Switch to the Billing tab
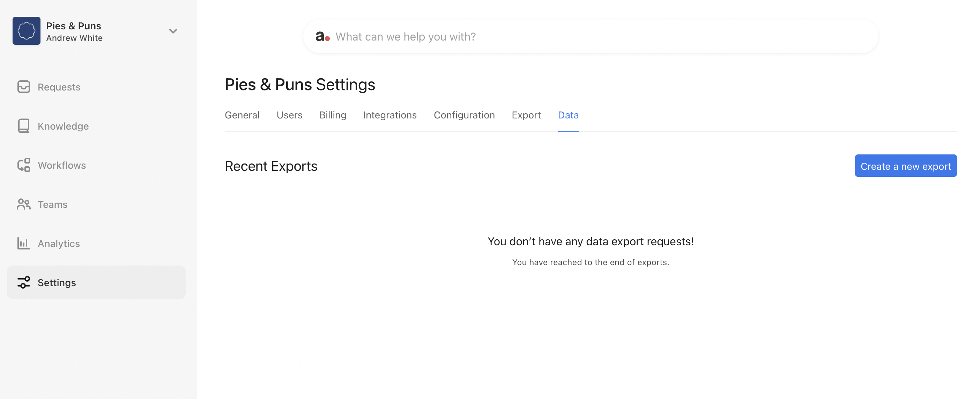Screen dimensions: 980x399 [333, 115]
